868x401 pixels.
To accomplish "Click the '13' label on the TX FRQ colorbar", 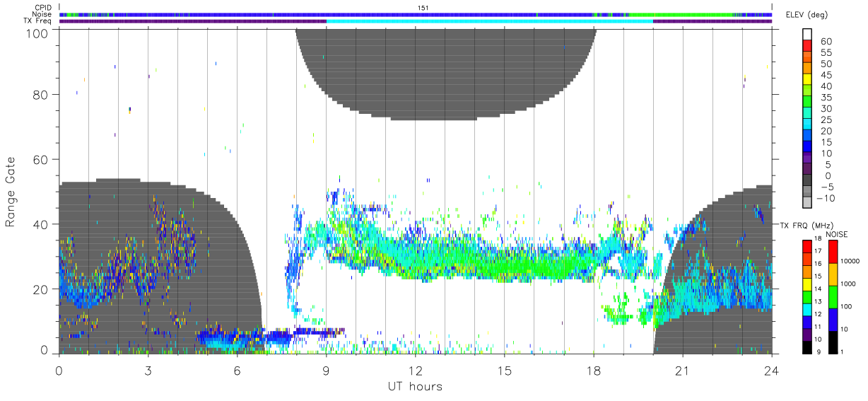I will (x=818, y=301).
